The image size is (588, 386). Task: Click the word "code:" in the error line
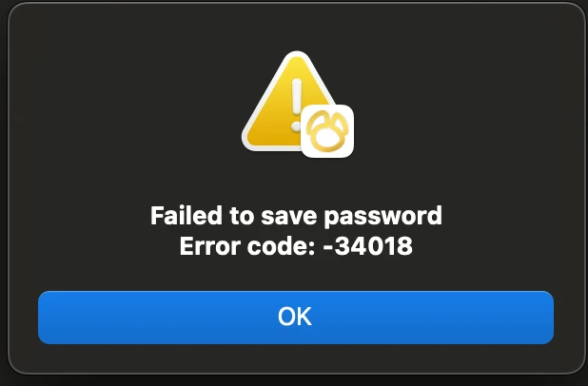click(x=282, y=246)
